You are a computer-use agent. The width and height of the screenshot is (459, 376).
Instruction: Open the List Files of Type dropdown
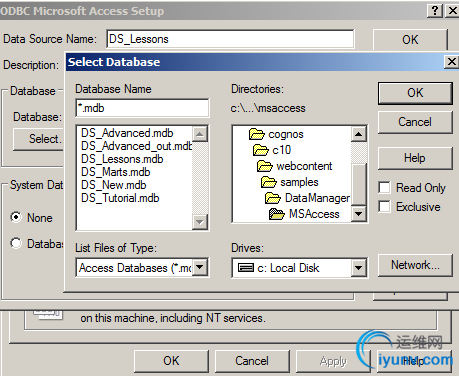200,267
